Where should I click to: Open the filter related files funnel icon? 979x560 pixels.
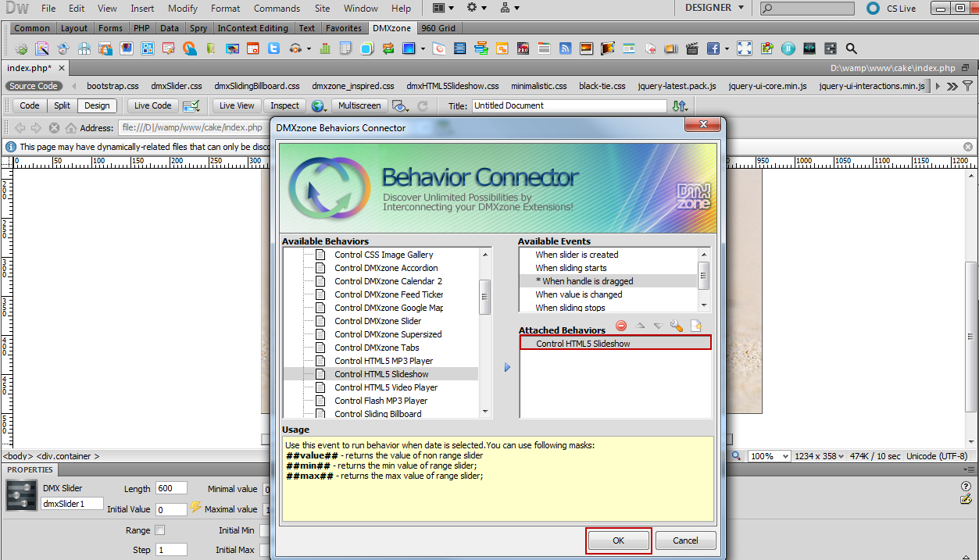coord(968,86)
